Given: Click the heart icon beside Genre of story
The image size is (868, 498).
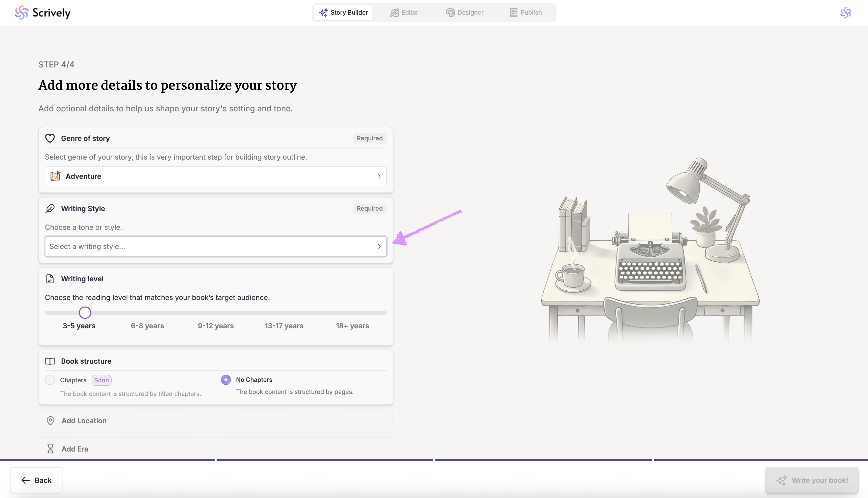Looking at the screenshot, I should [x=50, y=138].
